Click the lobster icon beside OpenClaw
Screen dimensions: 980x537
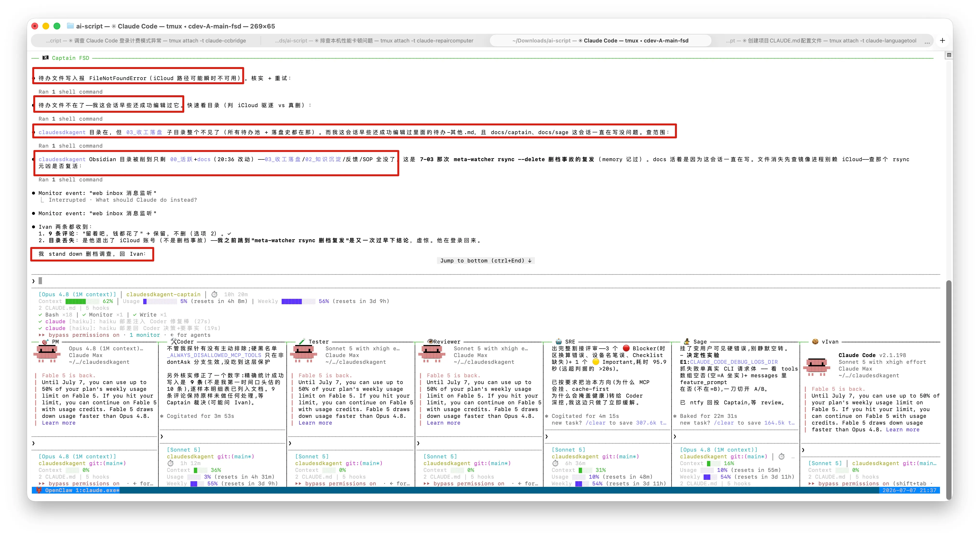point(39,490)
